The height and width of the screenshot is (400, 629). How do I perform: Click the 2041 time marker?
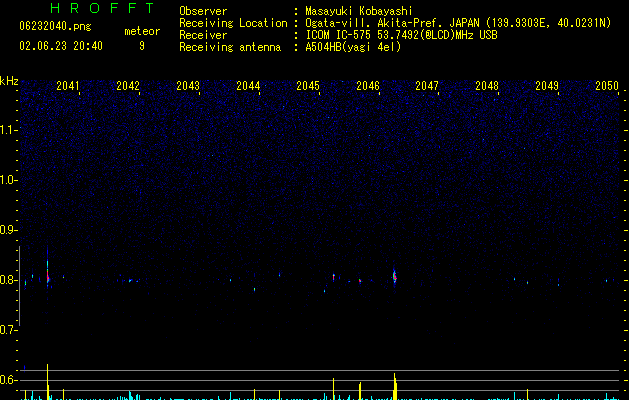(x=68, y=85)
